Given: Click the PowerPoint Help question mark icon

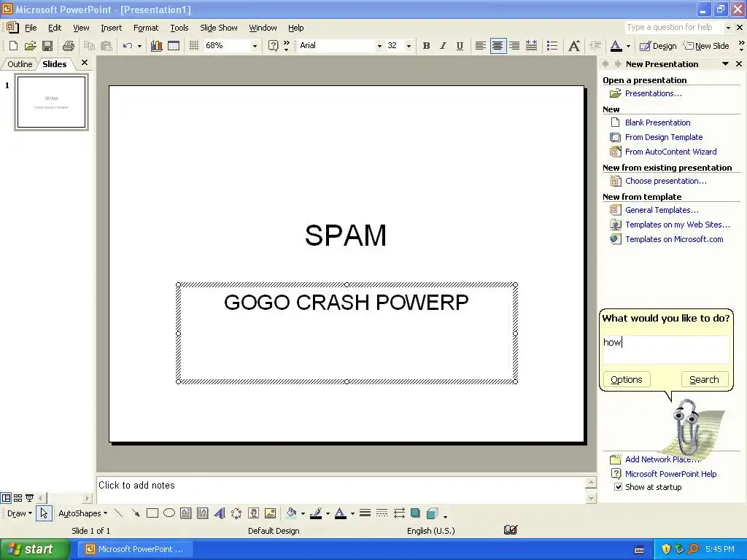Looking at the screenshot, I should 273,46.
